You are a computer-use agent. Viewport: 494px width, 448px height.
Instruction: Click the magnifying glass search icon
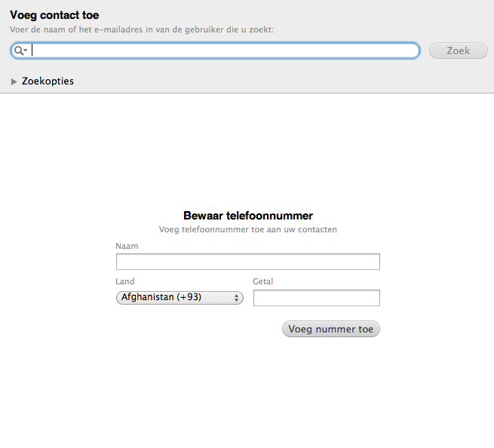click(18, 51)
